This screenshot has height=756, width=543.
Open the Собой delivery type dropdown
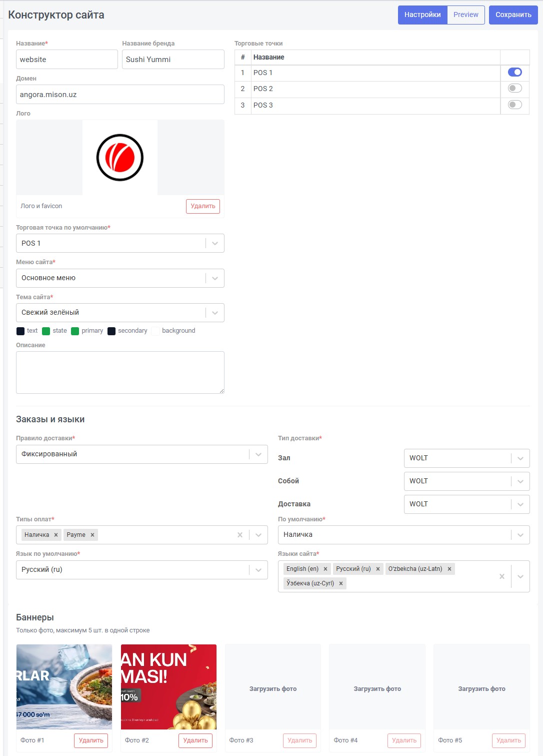[466, 481]
